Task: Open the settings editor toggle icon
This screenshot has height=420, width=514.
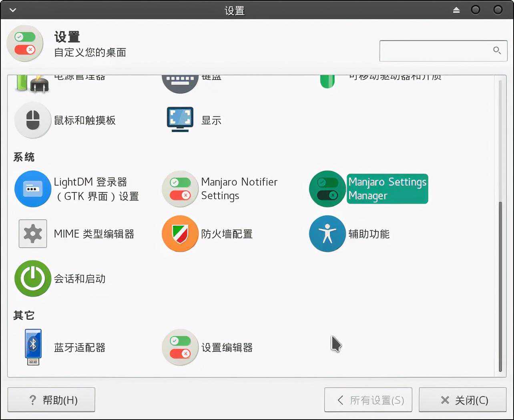Action: [x=180, y=347]
